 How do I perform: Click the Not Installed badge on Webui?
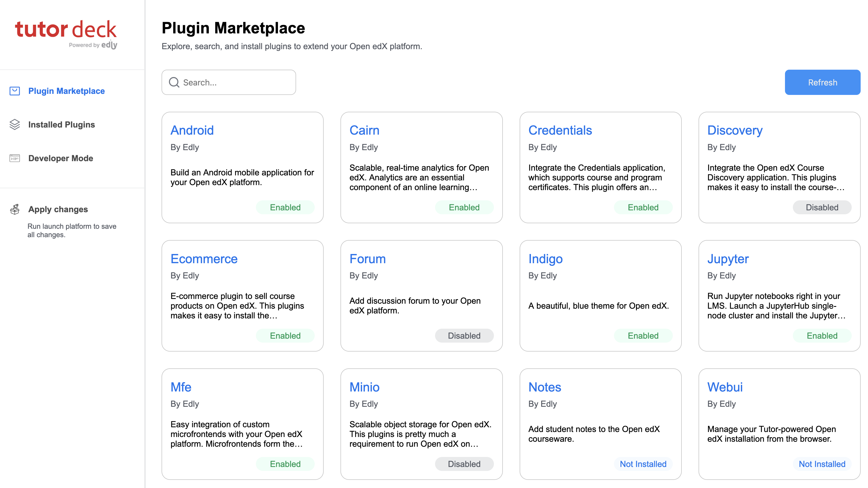[x=822, y=464]
